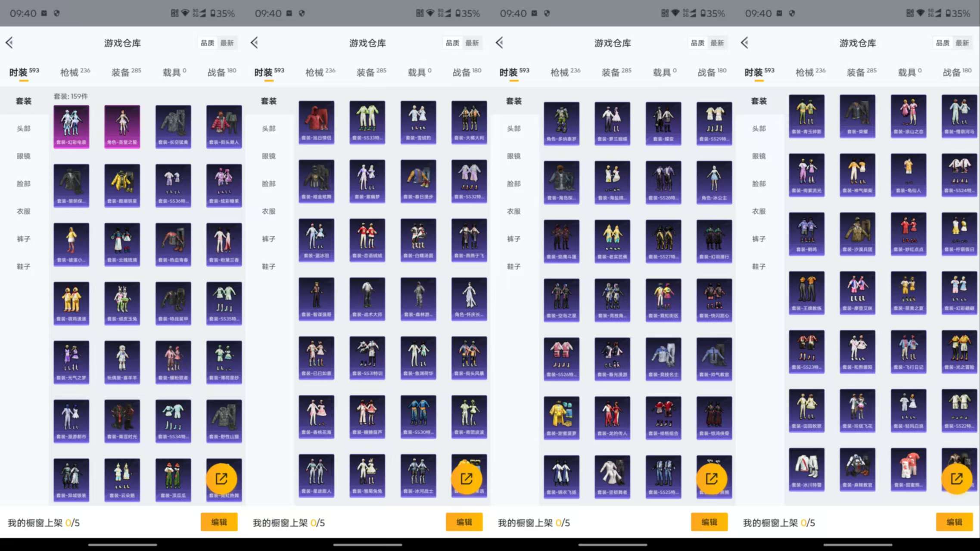Select the 套装-幻彩电音 outfit thumbnail

71,125
